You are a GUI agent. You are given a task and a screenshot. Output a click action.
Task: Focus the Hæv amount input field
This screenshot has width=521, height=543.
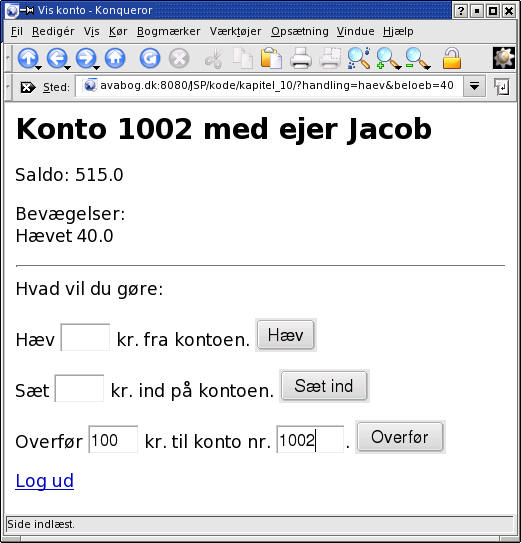click(x=85, y=337)
